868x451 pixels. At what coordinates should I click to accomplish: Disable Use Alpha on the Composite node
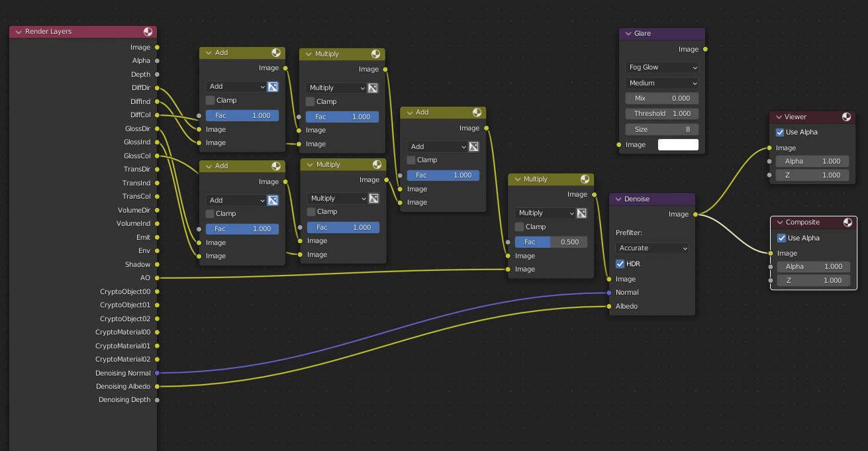[x=781, y=238]
